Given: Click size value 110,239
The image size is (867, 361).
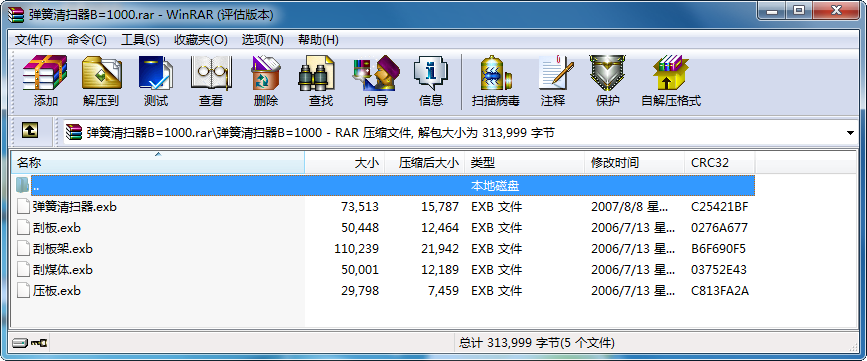Looking at the screenshot, I should pos(357,249).
